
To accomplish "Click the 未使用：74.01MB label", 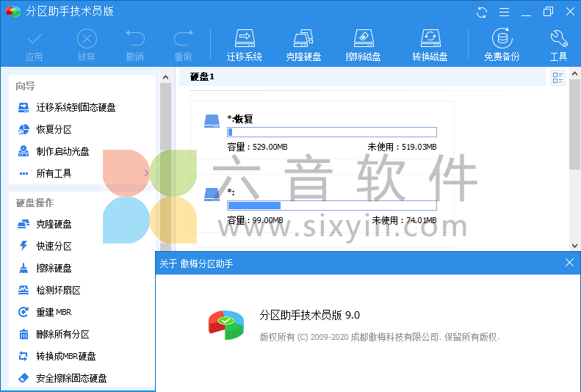I will 404,220.
